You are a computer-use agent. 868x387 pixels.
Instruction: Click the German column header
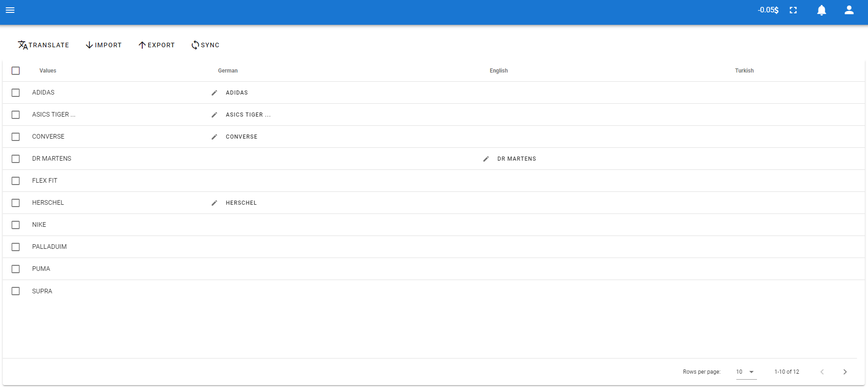(x=228, y=71)
